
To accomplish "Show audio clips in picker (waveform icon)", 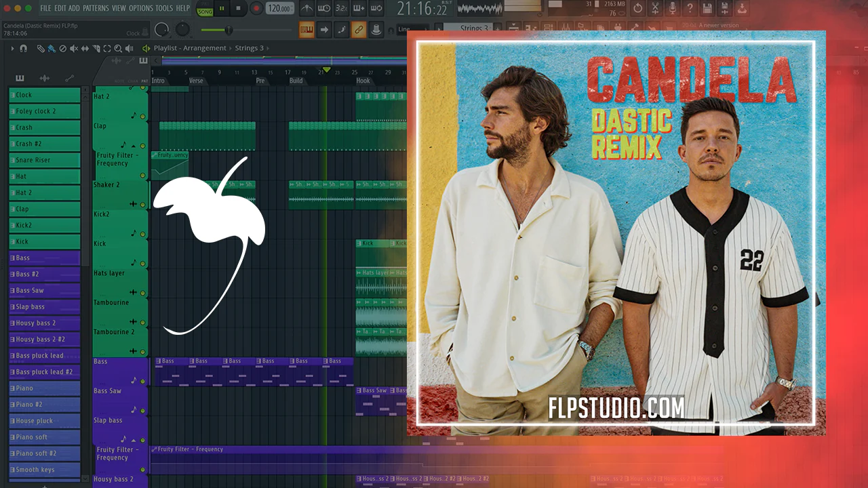I will [45, 78].
